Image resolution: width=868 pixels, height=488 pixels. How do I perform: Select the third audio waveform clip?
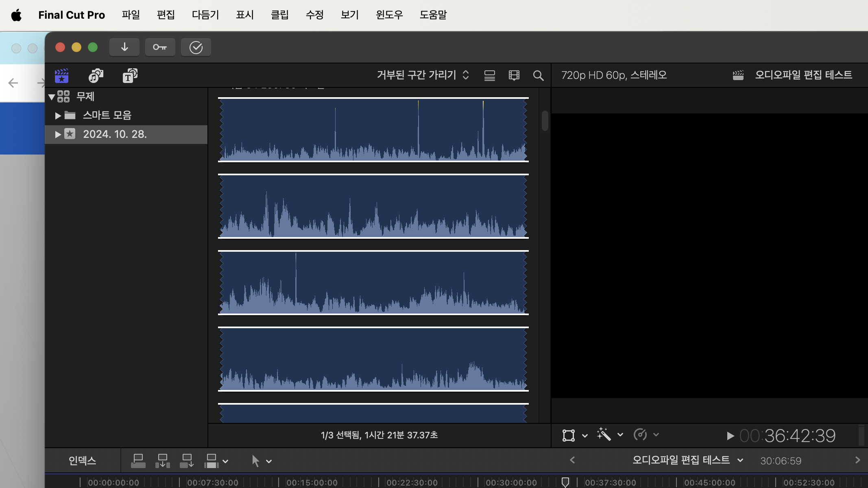(373, 283)
